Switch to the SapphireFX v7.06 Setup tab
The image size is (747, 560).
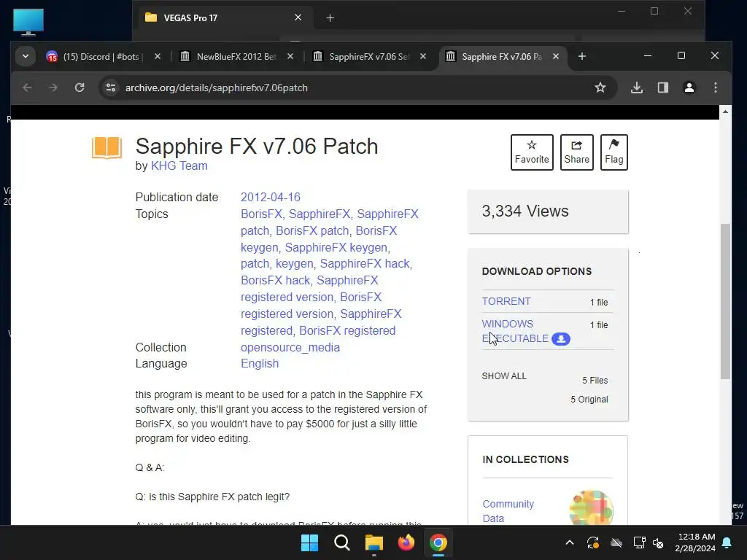(x=368, y=57)
